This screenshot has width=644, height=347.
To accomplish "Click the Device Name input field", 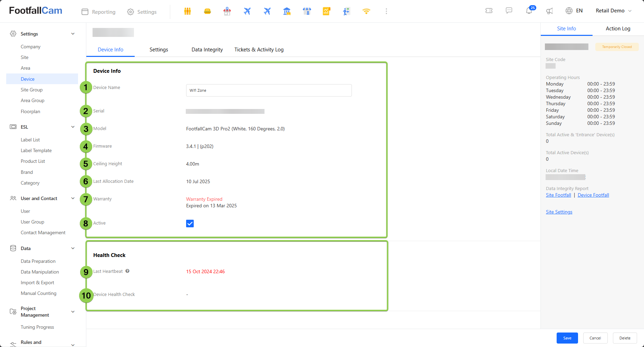I will [x=269, y=90].
